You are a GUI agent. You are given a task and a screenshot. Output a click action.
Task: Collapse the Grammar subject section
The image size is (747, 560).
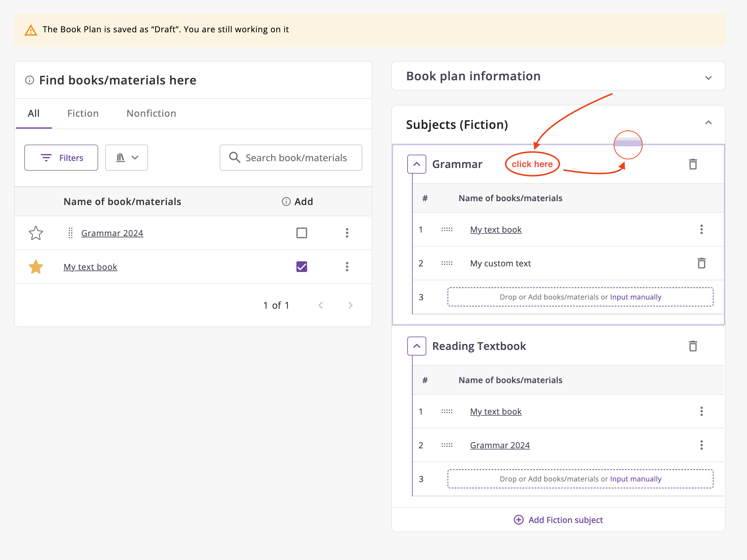[x=416, y=164]
